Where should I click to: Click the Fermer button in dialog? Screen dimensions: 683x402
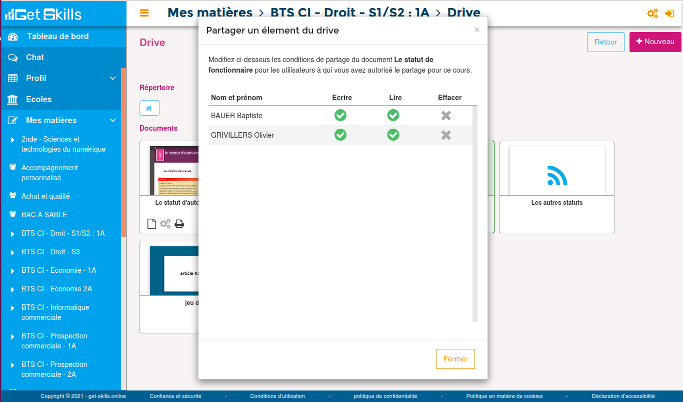click(455, 359)
